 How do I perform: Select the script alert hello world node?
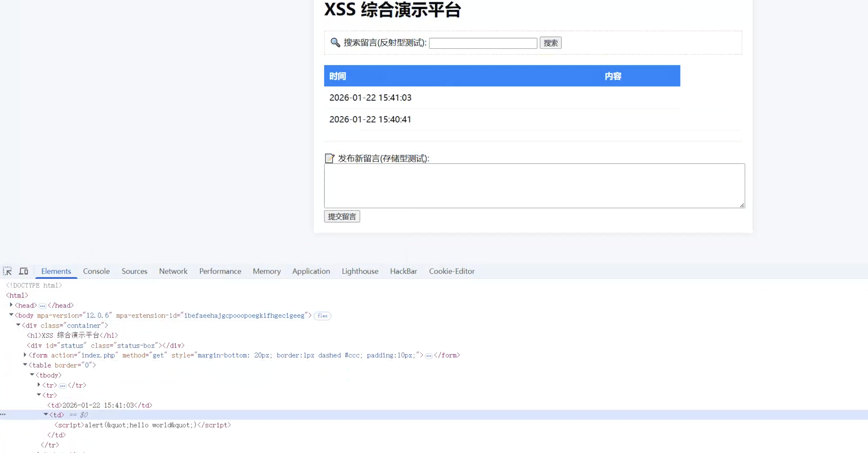point(143,425)
